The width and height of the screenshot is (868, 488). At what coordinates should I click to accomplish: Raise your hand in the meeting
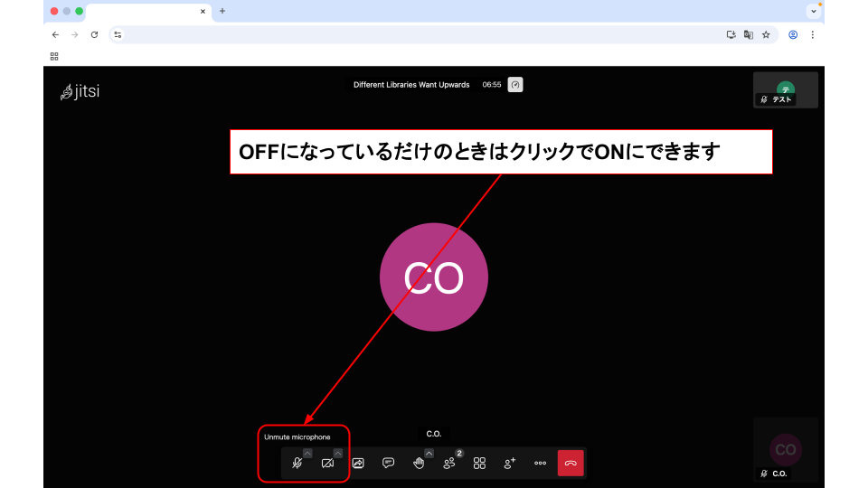coord(419,463)
